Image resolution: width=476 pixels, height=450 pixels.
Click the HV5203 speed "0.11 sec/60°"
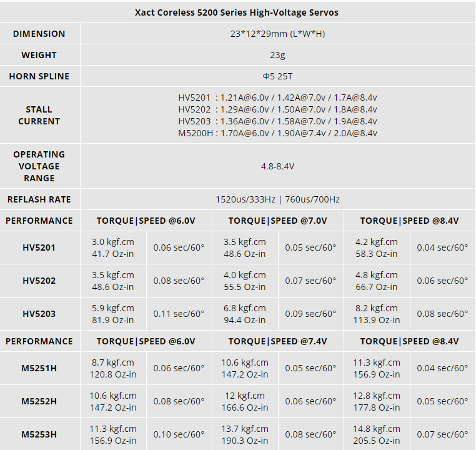click(179, 314)
